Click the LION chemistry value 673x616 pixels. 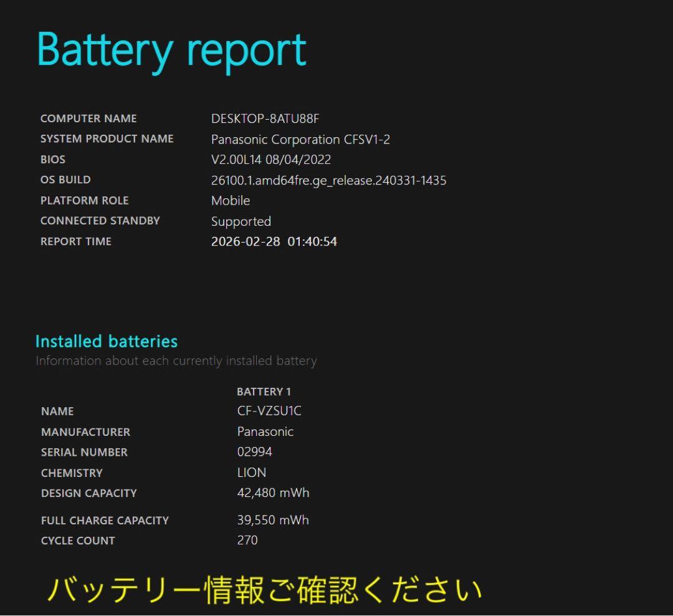[x=252, y=472]
